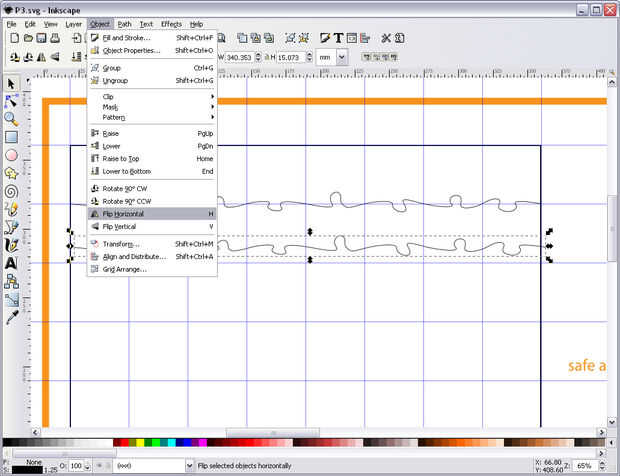The image size is (620, 476).
Task: Select the Connector tool
Action: 11,281
